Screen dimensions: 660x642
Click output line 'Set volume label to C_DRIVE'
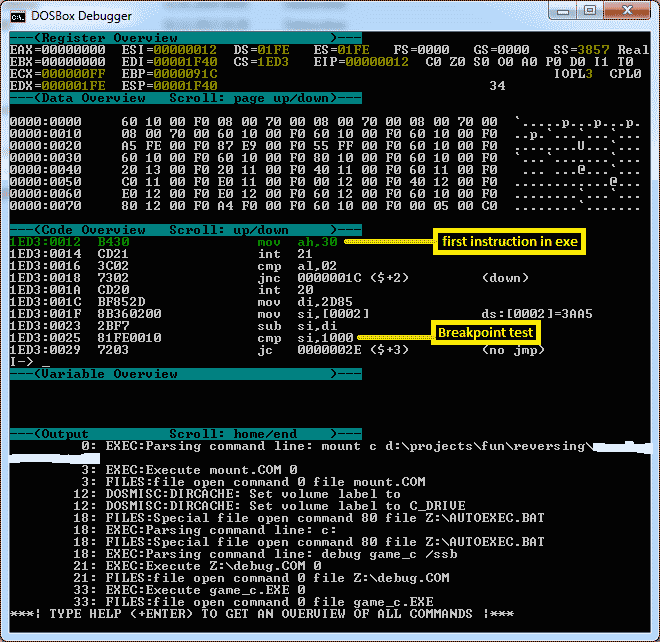286,506
